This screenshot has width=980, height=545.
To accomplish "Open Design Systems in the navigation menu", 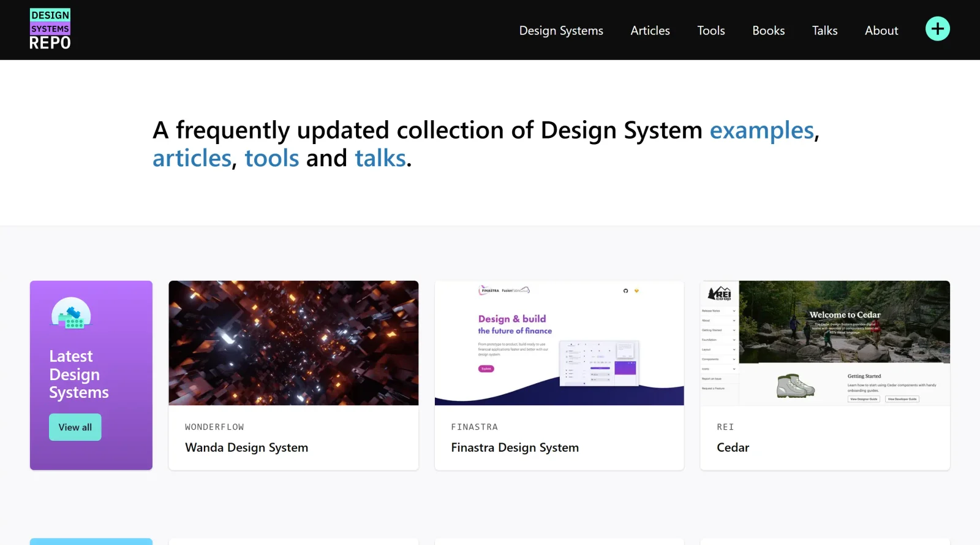I will click(561, 31).
